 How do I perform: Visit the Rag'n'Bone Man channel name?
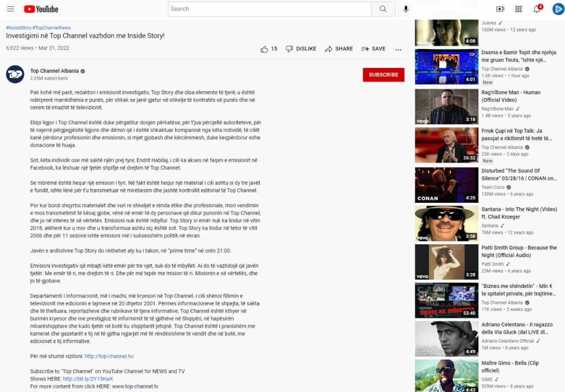coord(498,109)
